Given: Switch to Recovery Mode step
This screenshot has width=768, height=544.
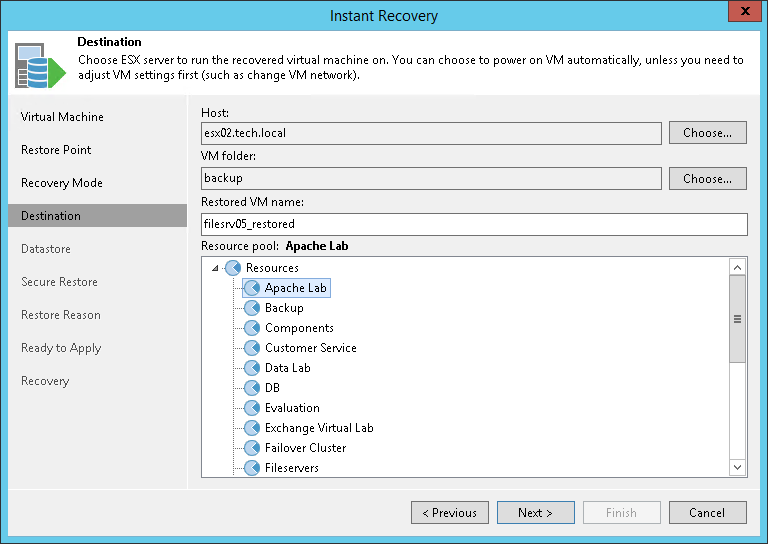Looking at the screenshot, I should pos(62,183).
